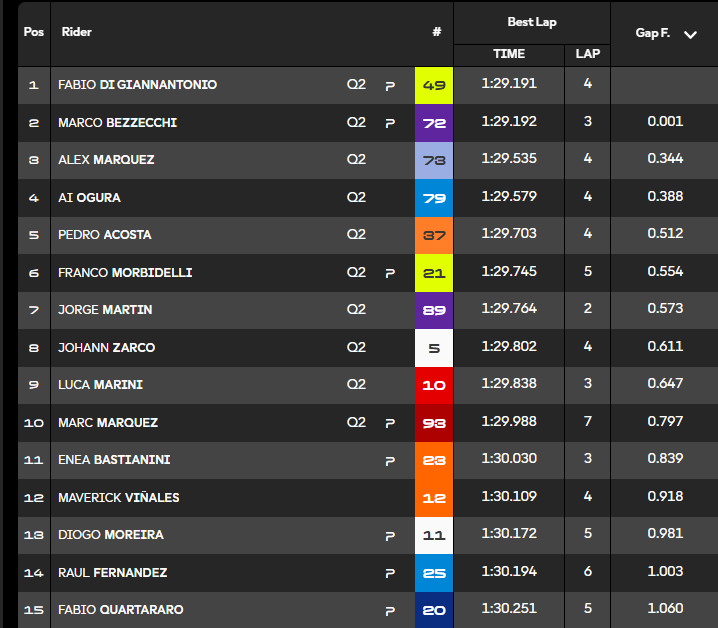Click the Rider column header

[x=77, y=32]
